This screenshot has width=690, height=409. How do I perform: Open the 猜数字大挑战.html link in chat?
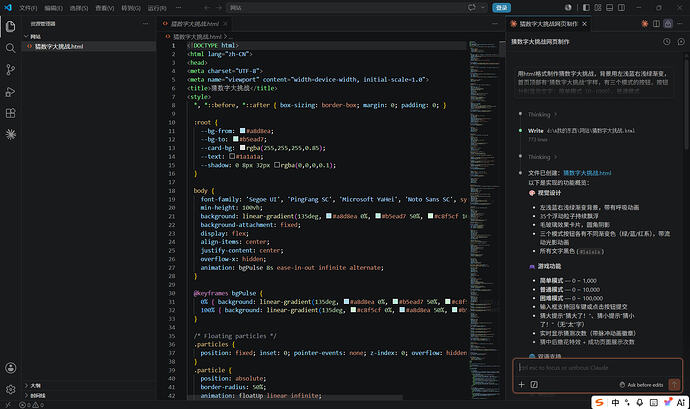[x=587, y=173]
